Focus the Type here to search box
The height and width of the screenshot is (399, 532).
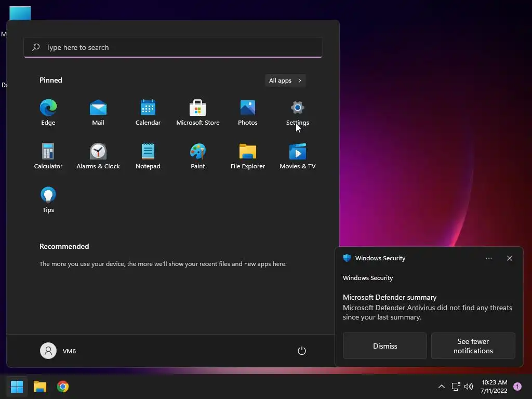coord(173,47)
